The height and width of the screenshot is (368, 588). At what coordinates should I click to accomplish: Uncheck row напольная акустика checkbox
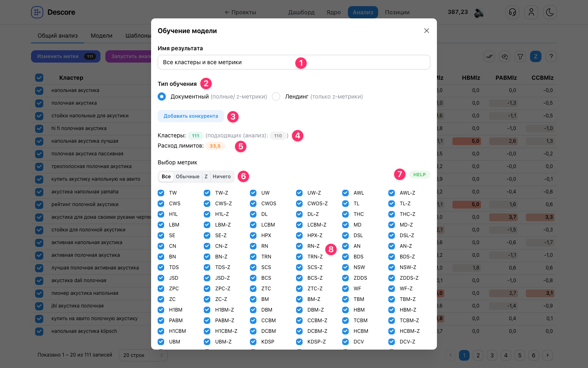(39, 90)
